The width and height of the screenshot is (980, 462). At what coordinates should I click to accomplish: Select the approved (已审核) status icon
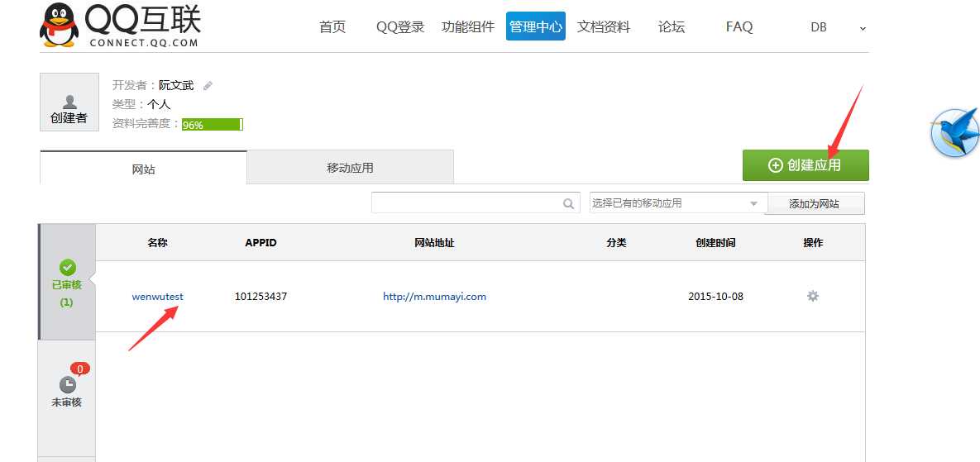click(x=68, y=268)
